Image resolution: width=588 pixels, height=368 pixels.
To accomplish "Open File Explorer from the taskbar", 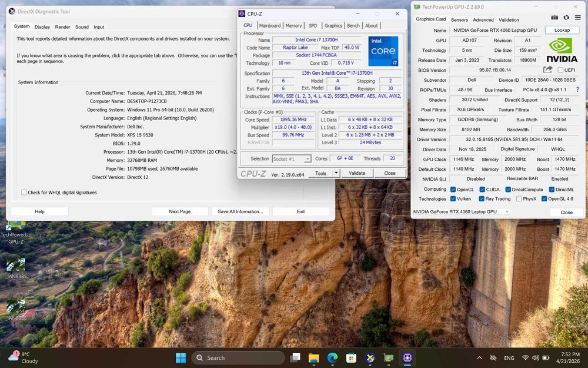I will tap(313, 358).
